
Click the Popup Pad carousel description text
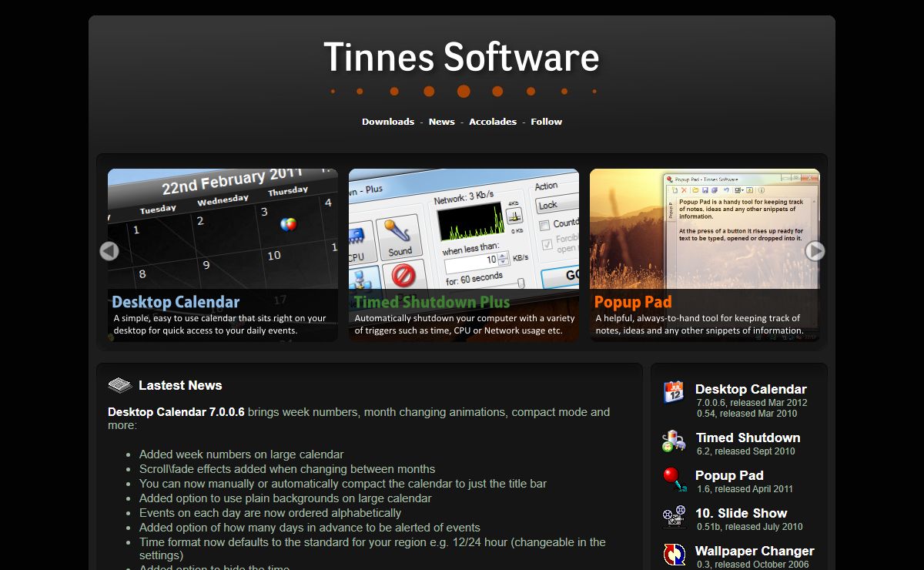[699, 324]
